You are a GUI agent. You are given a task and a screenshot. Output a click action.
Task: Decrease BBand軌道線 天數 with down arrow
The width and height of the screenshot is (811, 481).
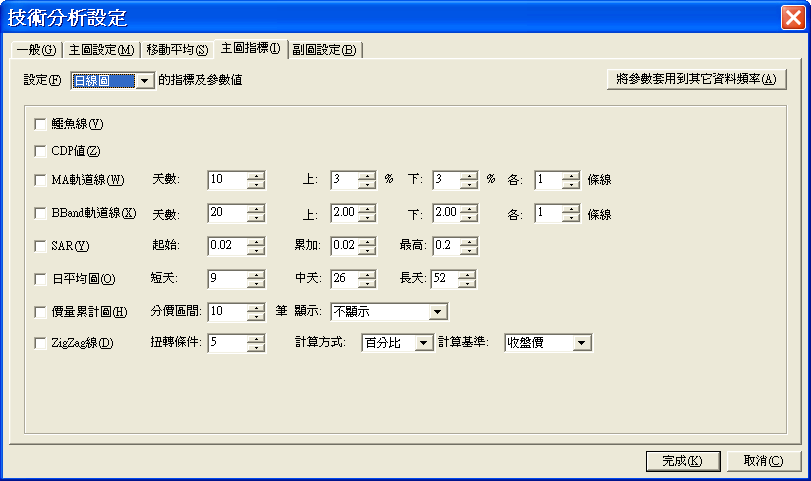point(257,218)
